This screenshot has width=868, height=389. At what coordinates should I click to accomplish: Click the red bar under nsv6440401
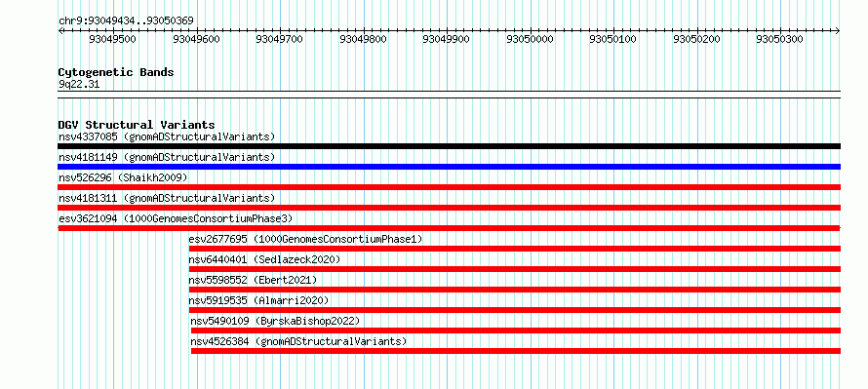pyautogui.click(x=514, y=269)
